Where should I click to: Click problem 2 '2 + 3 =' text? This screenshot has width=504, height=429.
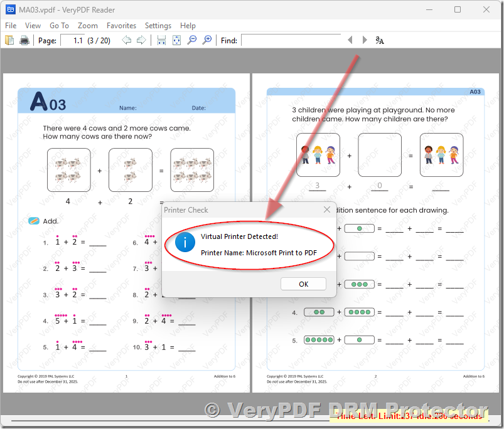pyautogui.click(x=70, y=268)
